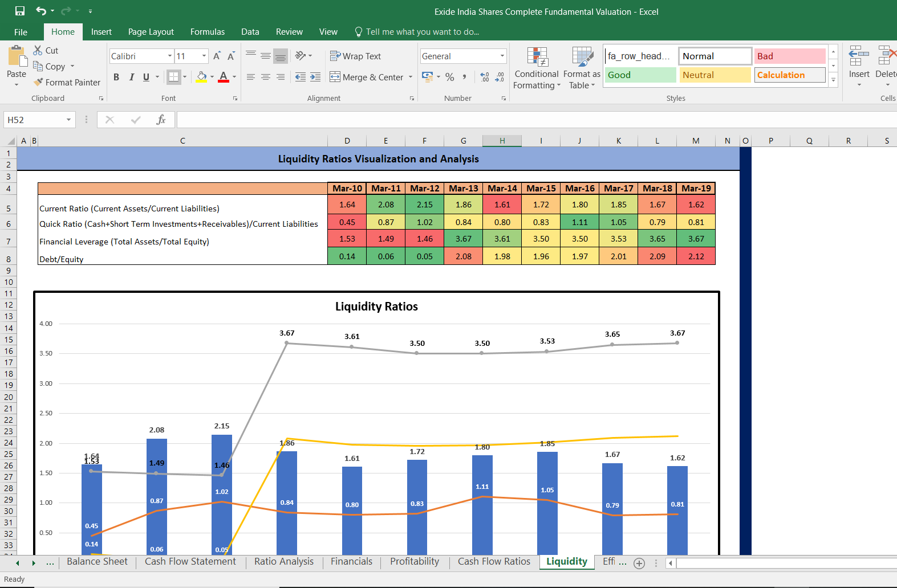Apply the yellow fill color bucket
The image size is (897, 588).
click(201, 77)
